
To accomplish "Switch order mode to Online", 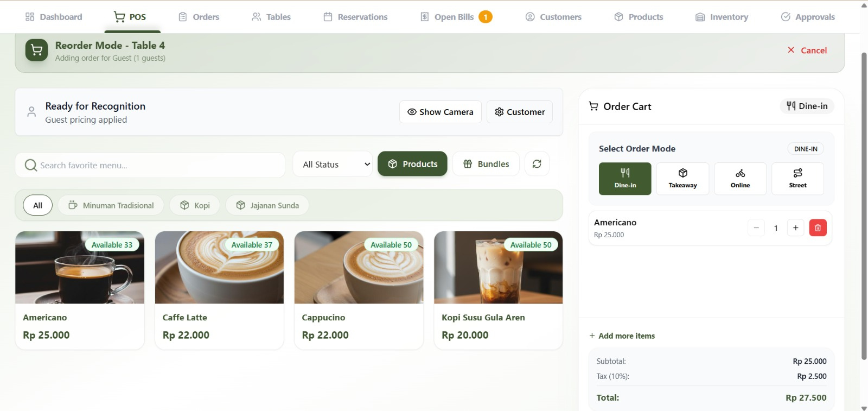I will (x=740, y=179).
